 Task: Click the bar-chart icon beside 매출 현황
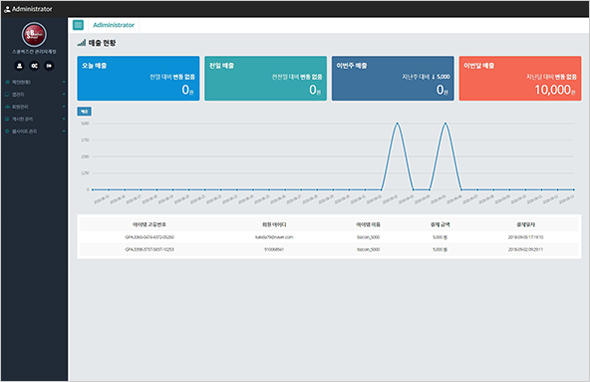(81, 43)
